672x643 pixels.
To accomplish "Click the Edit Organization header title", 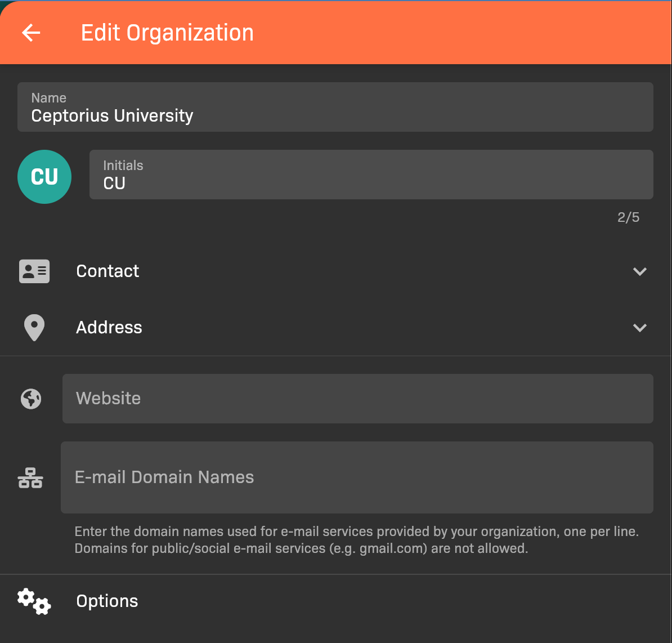I will pos(167,33).
